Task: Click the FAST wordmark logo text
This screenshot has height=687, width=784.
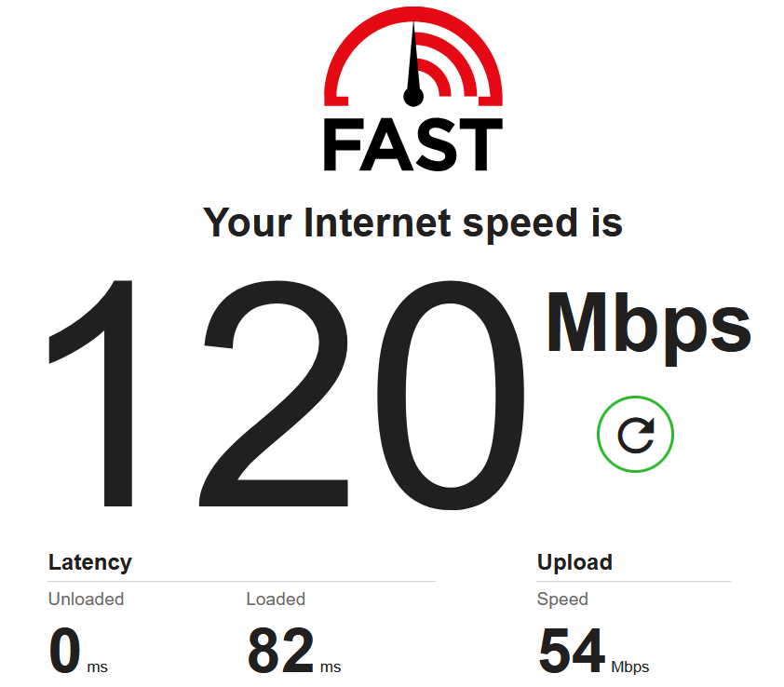Action: pyautogui.click(x=413, y=145)
